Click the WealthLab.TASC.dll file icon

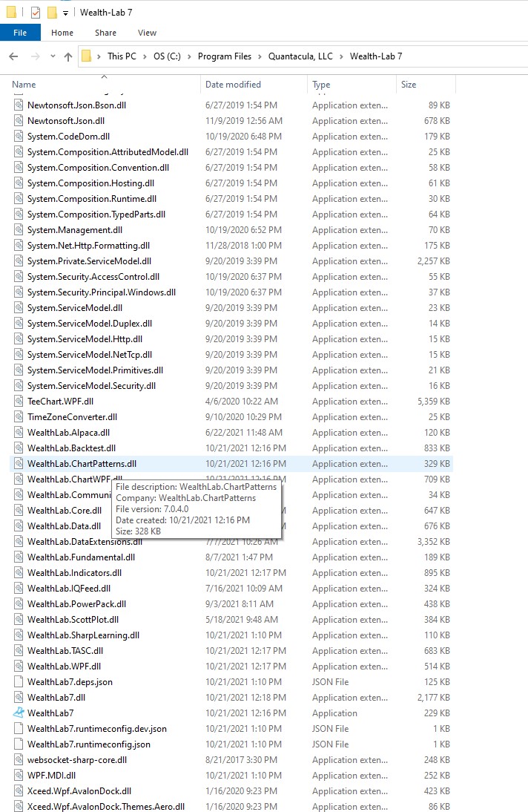pyautogui.click(x=19, y=650)
